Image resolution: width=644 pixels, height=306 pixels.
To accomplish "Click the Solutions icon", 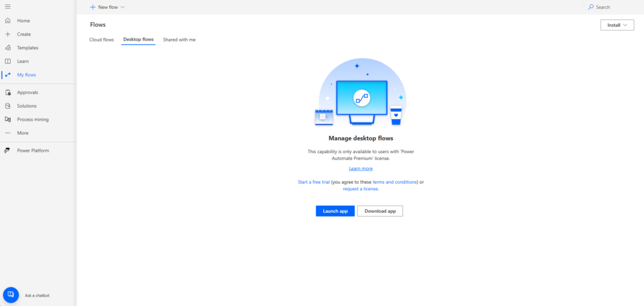I will (x=8, y=106).
